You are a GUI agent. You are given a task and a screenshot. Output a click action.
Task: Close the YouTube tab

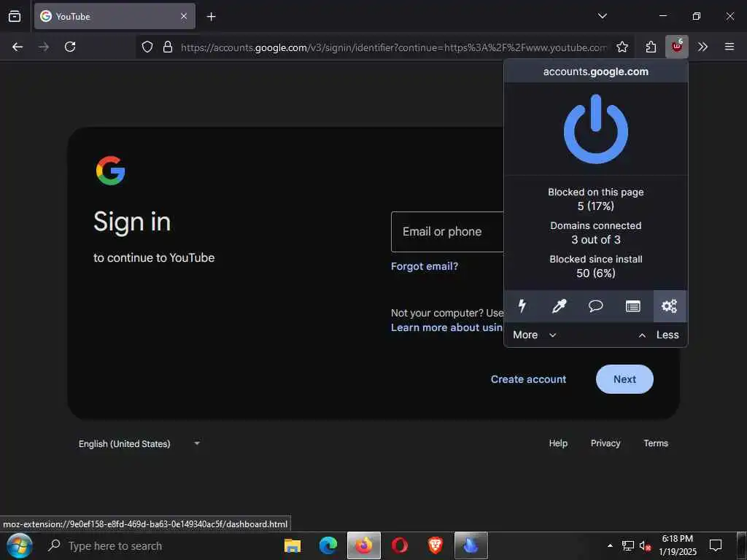184,17
